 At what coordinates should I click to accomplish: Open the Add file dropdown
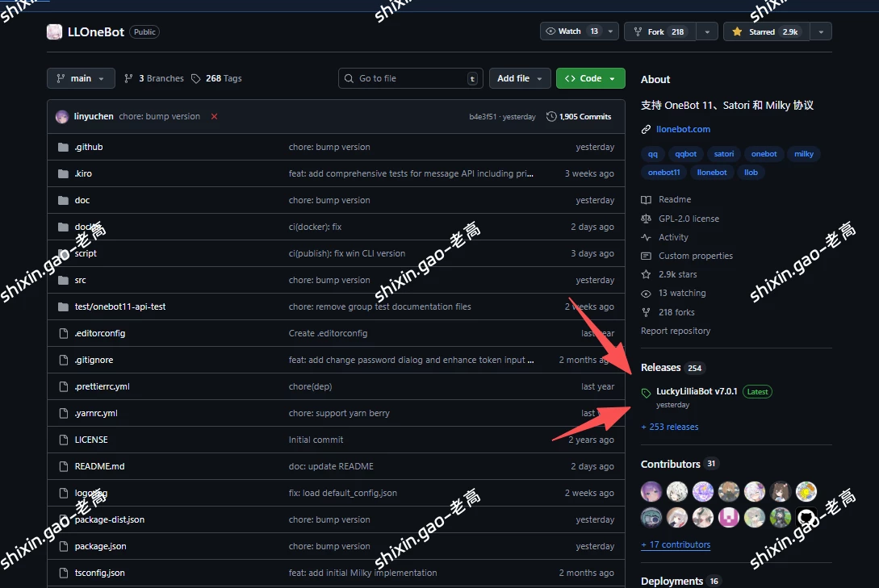(x=520, y=78)
